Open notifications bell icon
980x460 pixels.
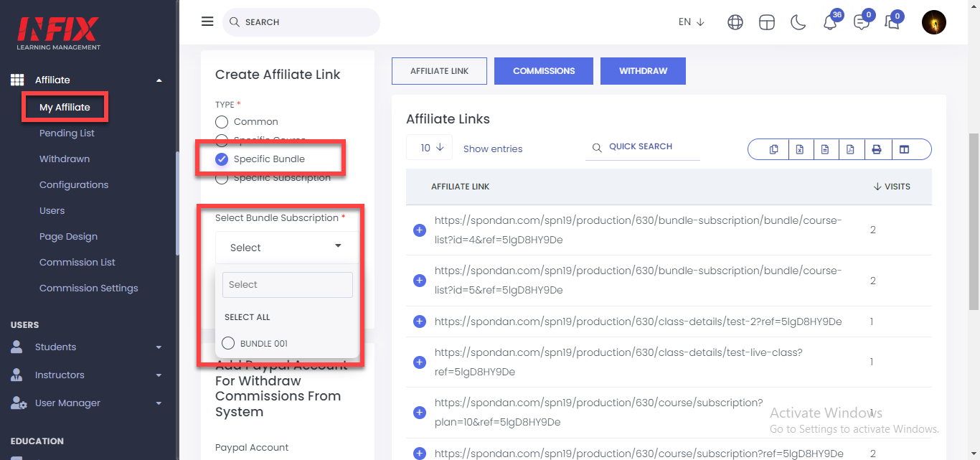[x=830, y=22]
